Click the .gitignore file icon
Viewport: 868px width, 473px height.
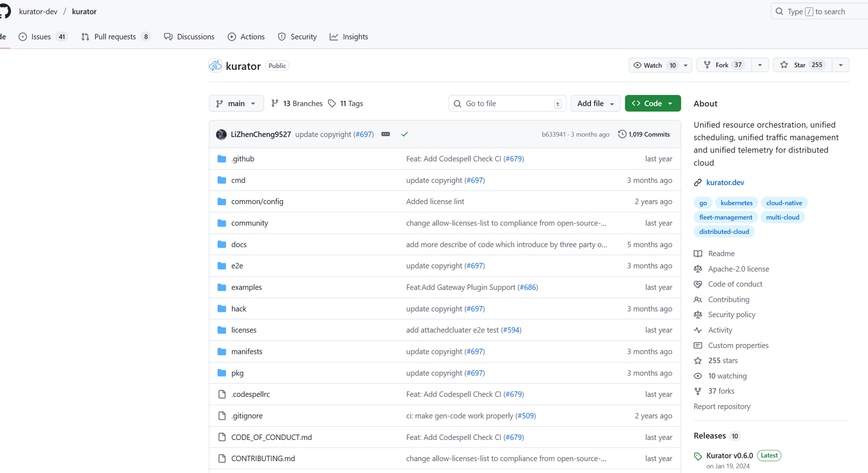tap(222, 416)
